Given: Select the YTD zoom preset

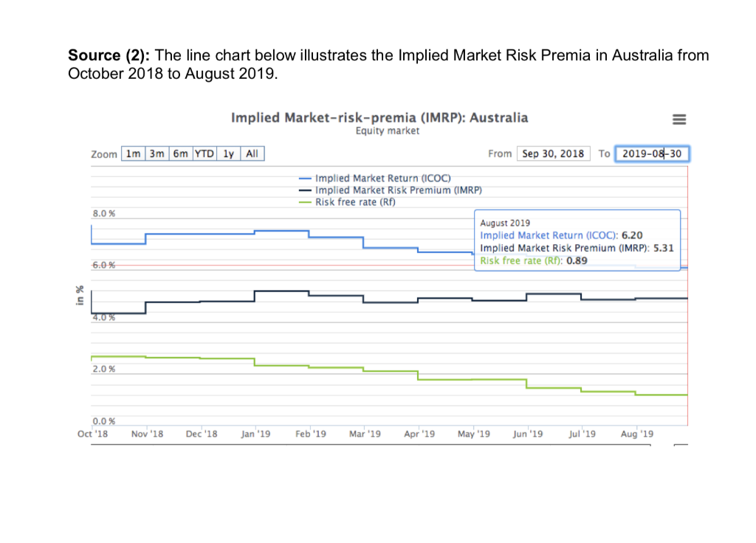Looking at the screenshot, I should 205,153.
